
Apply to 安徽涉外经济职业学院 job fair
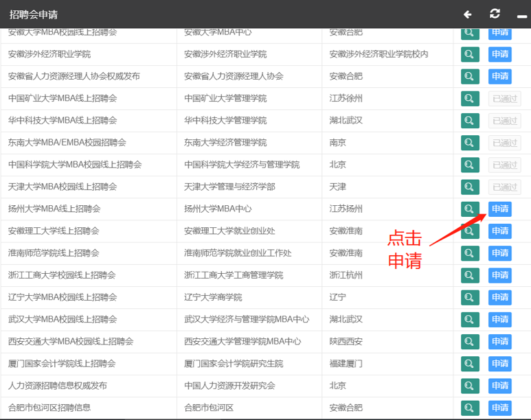coord(500,54)
